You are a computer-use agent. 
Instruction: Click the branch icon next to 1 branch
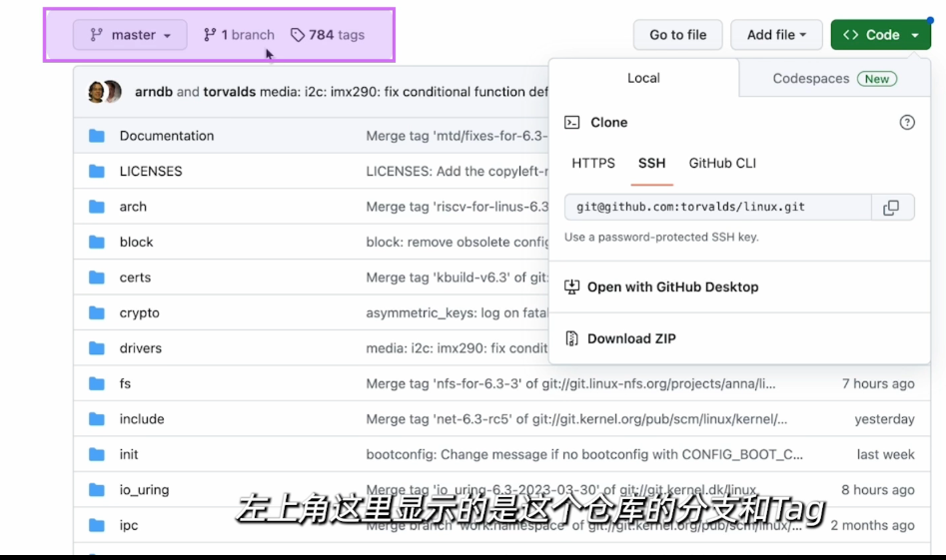pos(210,35)
